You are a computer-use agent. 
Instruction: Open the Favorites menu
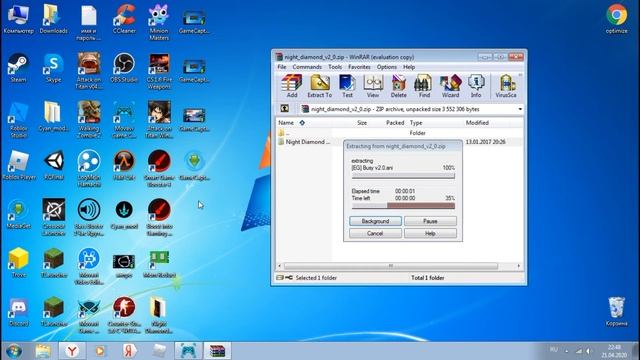(359, 67)
